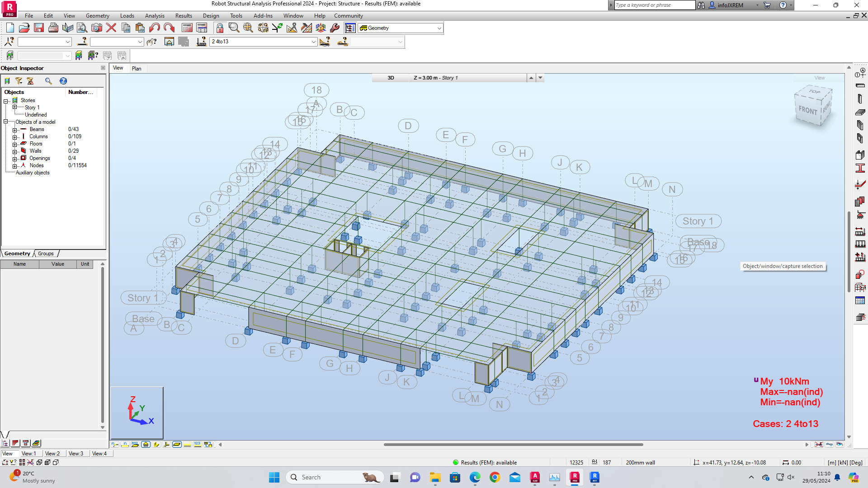Image resolution: width=868 pixels, height=488 pixels.
Task: Click the printer icon to print
Action: click(x=52, y=28)
